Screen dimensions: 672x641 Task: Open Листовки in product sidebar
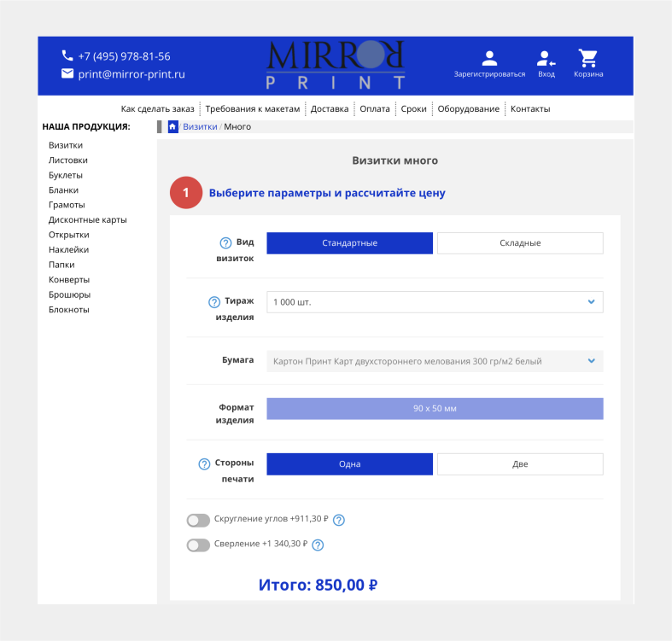68,160
